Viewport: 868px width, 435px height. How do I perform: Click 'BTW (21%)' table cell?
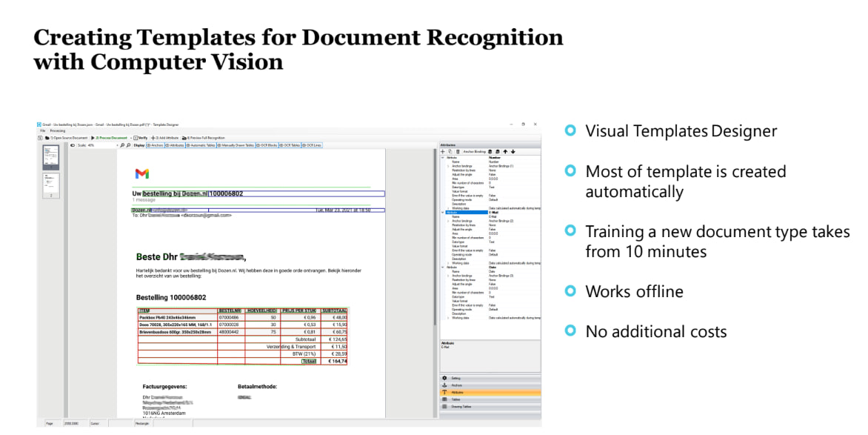[x=304, y=353]
